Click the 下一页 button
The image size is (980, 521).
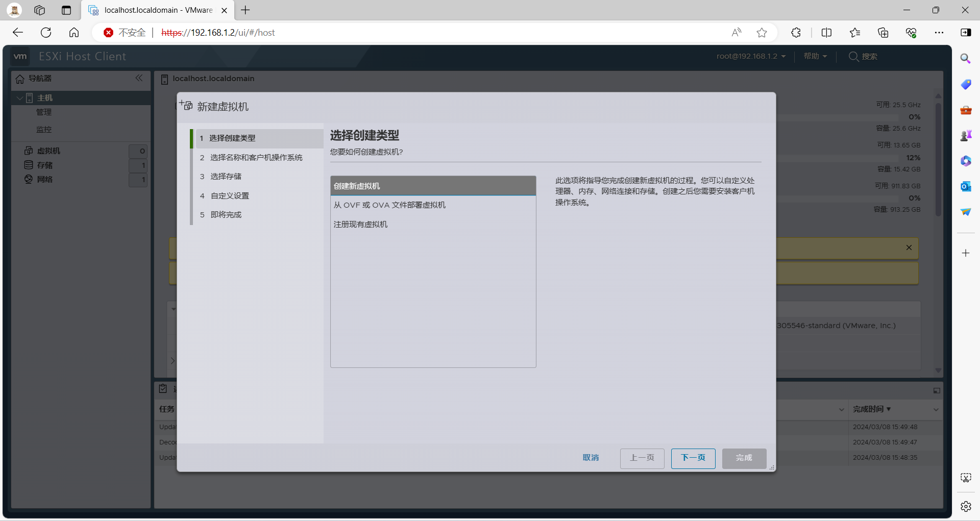tap(693, 458)
